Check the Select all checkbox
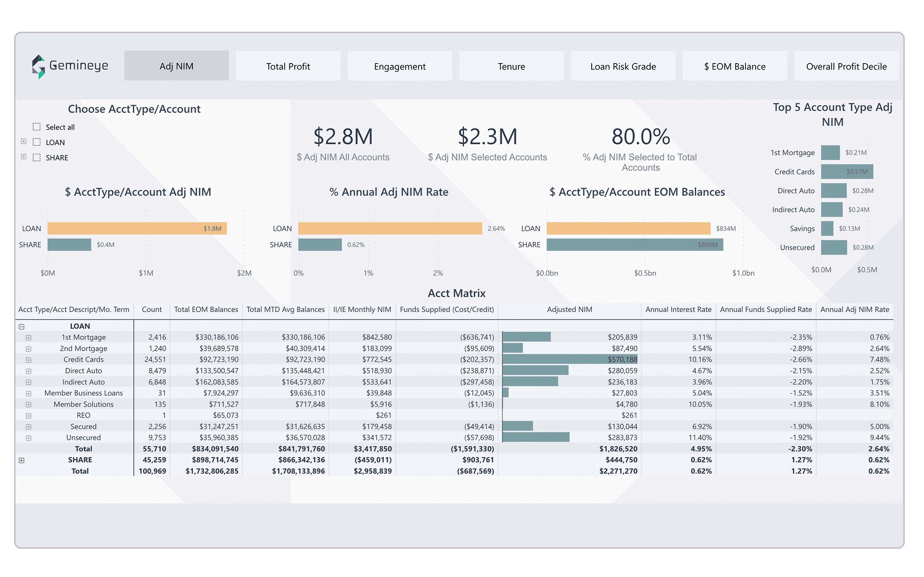This screenshot has width=924, height=577. 37,127
